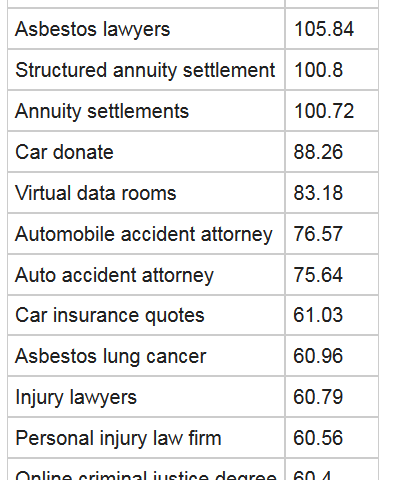Select the 88.26 value cell
The height and width of the screenshot is (480, 394).
point(332,152)
